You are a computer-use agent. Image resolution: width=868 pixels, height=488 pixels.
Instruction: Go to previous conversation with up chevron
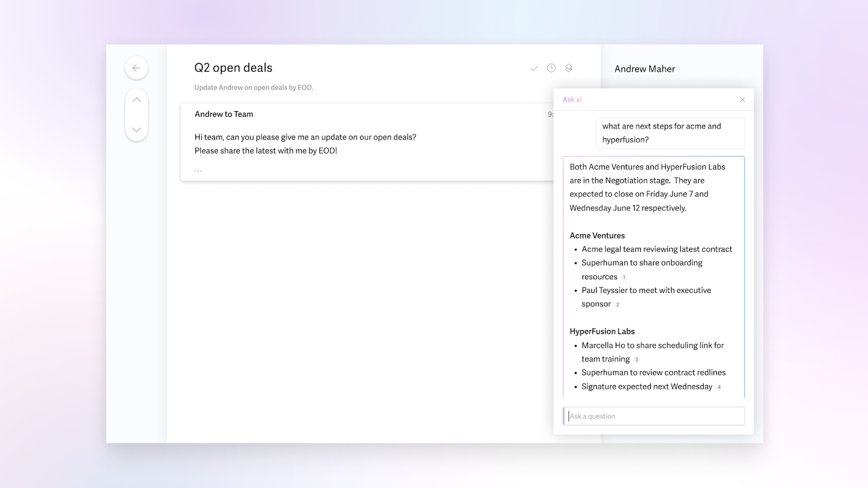(136, 100)
